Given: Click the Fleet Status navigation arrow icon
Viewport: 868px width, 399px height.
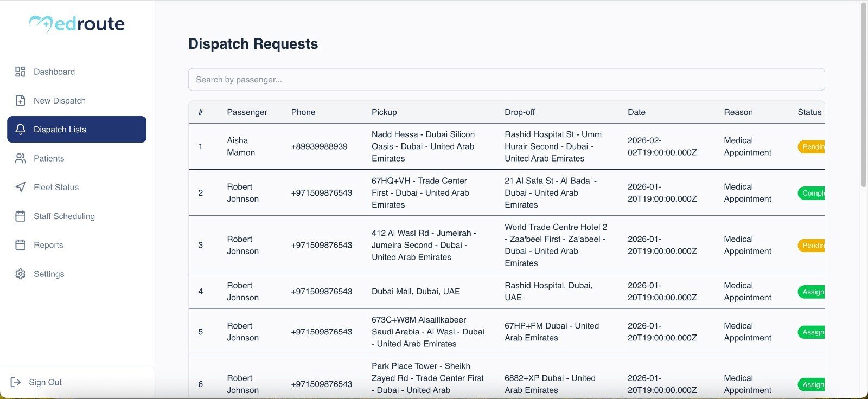Looking at the screenshot, I should 21,187.
